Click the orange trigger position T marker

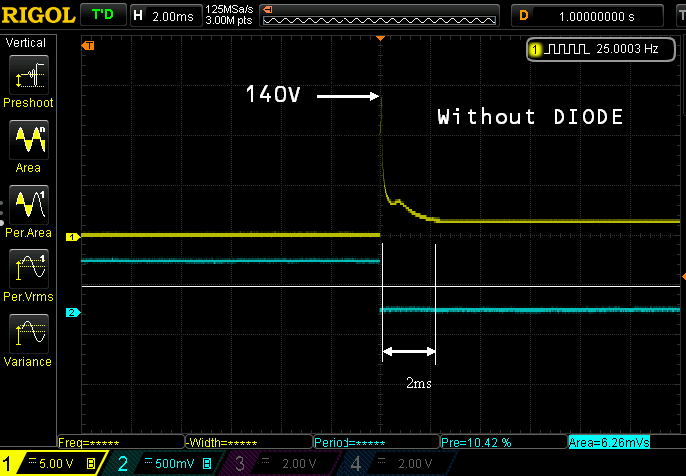click(88, 46)
